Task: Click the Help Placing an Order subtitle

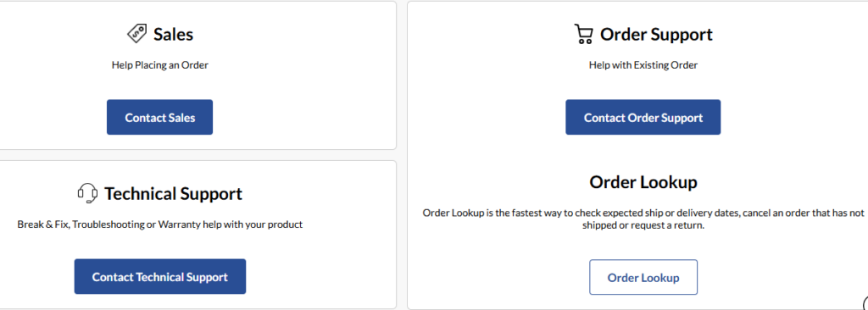Action: click(x=160, y=65)
